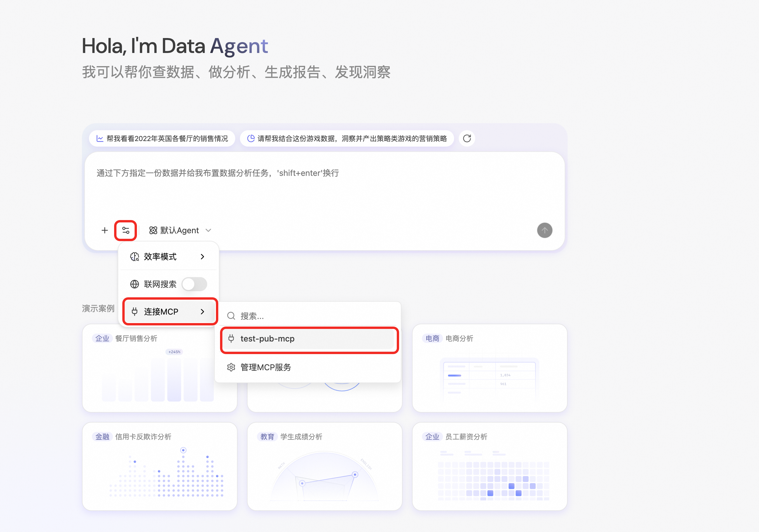Image resolution: width=759 pixels, height=532 pixels.
Task: Open the 信用卡反欺诈分析 demo card
Action: click(x=159, y=466)
